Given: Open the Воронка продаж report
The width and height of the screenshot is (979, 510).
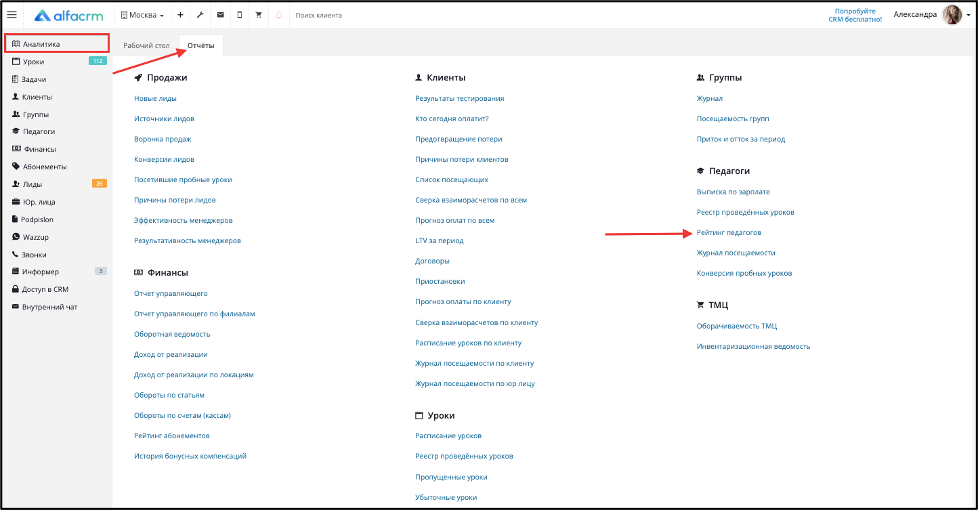Looking at the screenshot, I should [x=162, y=139].
